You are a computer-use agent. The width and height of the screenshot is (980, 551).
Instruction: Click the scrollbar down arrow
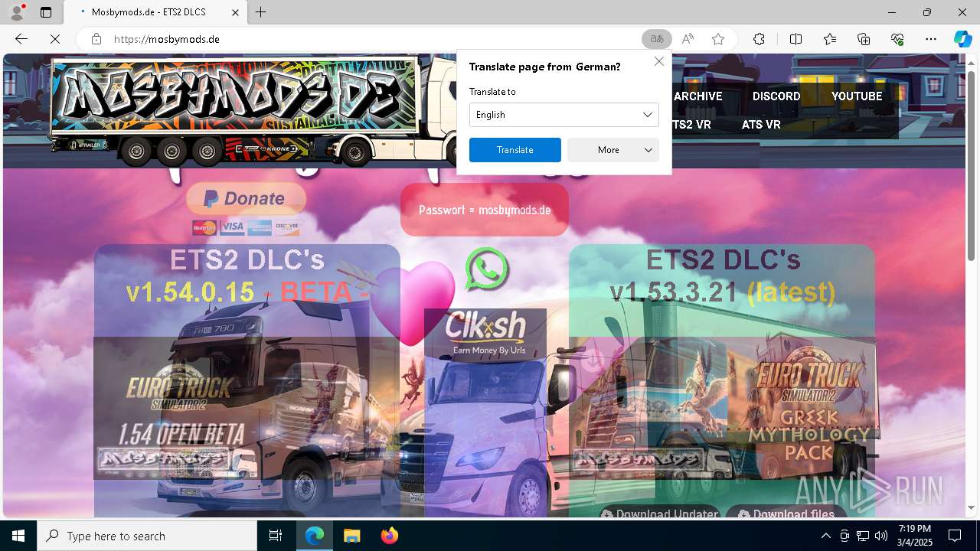(972, 507)
